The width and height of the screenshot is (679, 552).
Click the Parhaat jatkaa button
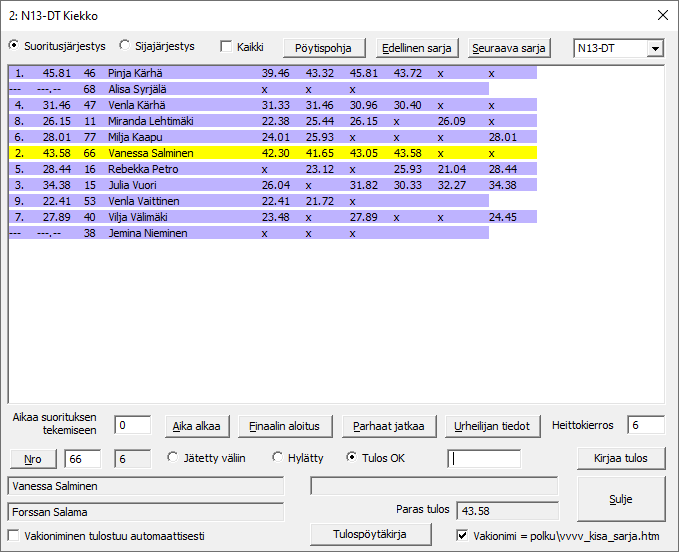(389, 425)
